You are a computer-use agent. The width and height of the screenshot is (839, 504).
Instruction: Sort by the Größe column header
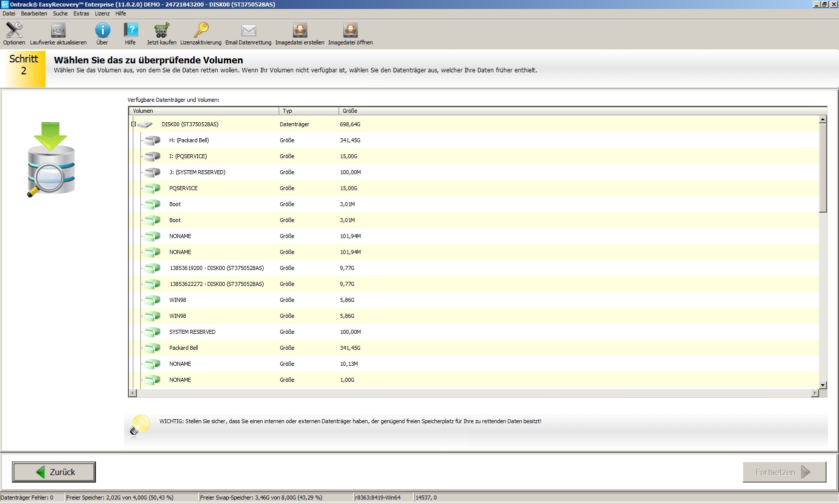[x=583, y=111]
